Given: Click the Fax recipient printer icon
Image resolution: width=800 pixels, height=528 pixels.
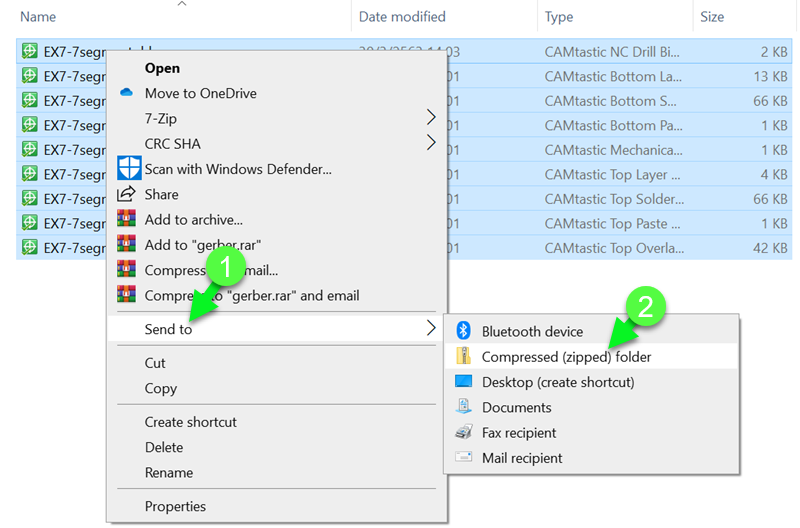Looking at the screenshot, I should tap(463, 432).
